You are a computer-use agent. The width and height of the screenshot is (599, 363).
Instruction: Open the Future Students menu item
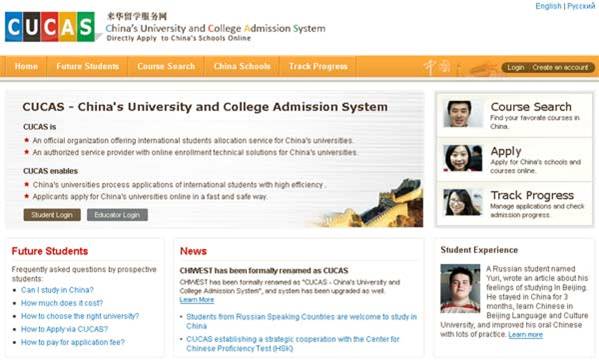pos(87,66)
